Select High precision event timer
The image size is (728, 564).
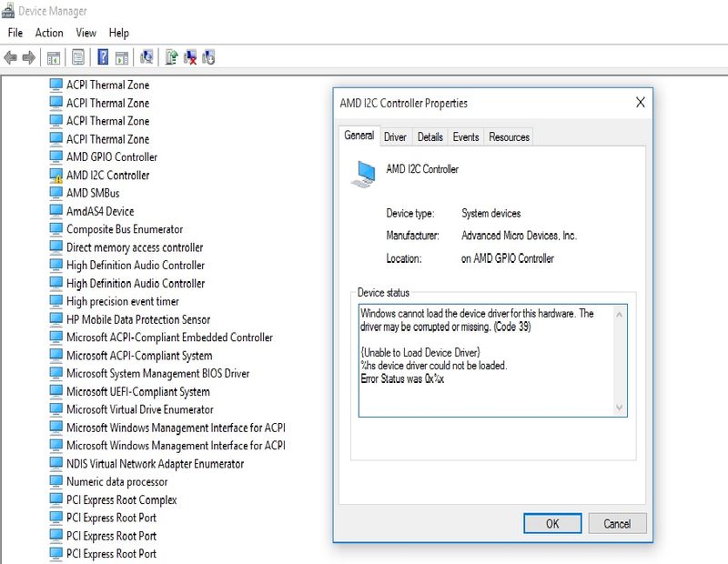click(123, 301)
